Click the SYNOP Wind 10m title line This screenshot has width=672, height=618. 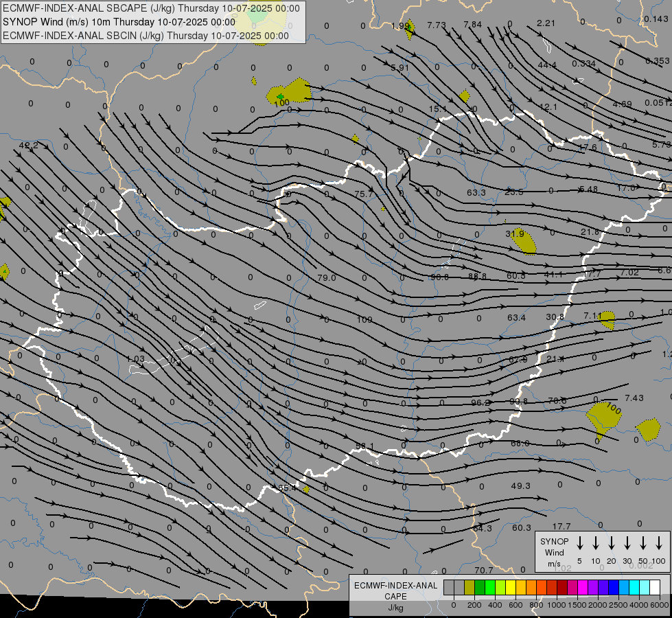pos(119,22)
